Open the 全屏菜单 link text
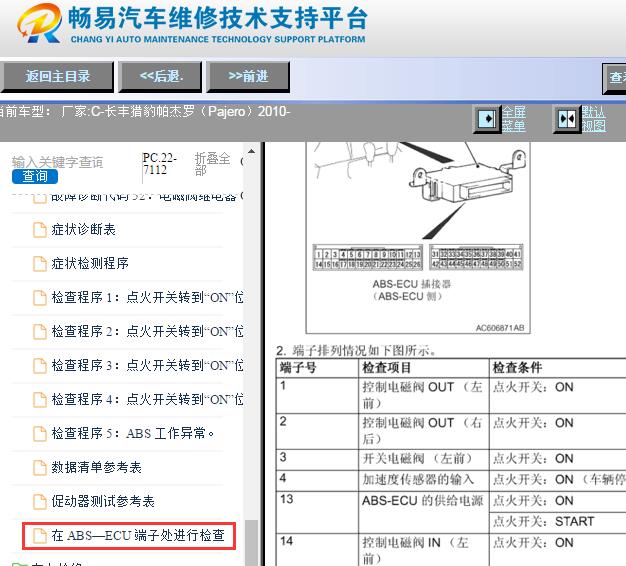The height and width of the screenshot is (566, 626). coord(514,119)
